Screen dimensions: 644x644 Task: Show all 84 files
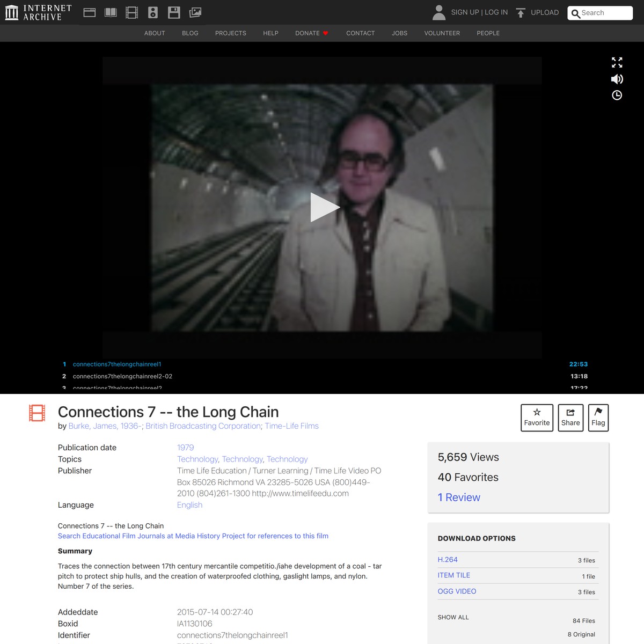pos(453,617)
